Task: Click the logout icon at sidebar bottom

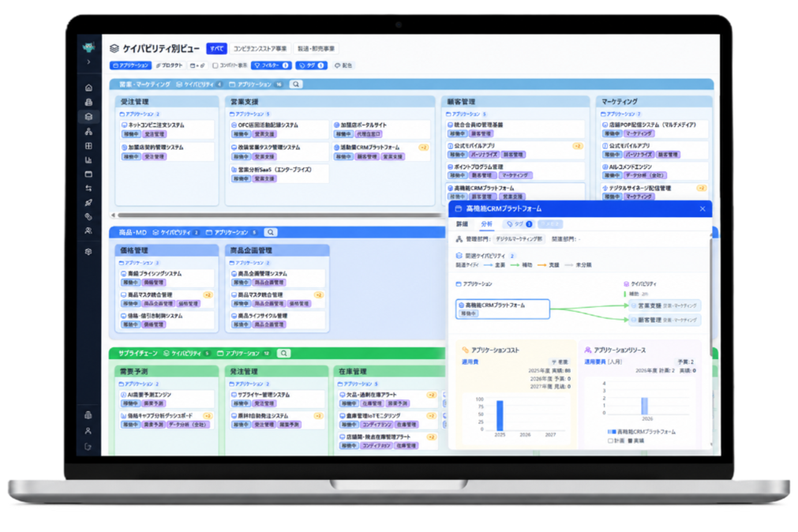Action: coord(88,447)
